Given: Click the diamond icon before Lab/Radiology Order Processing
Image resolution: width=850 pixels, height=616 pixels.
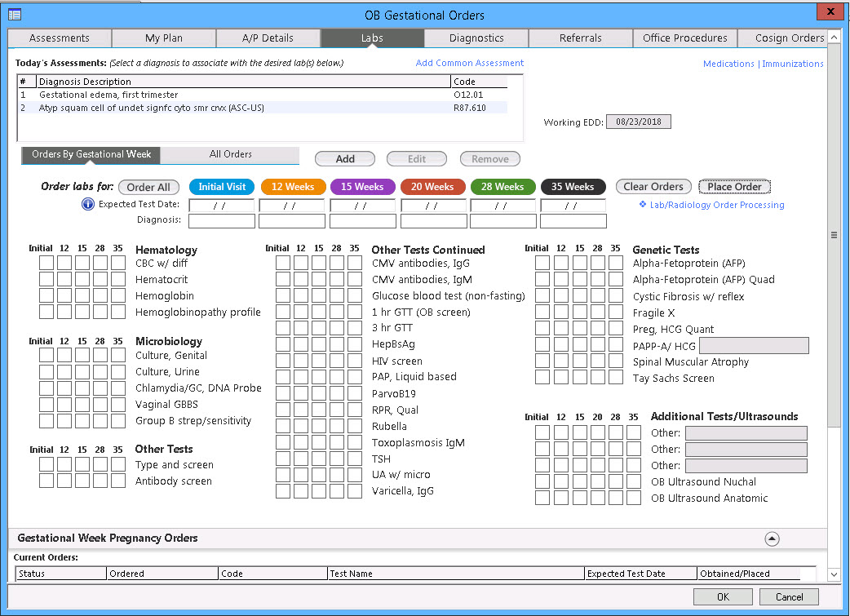Looking at the screenshot, I should [642, 205].
